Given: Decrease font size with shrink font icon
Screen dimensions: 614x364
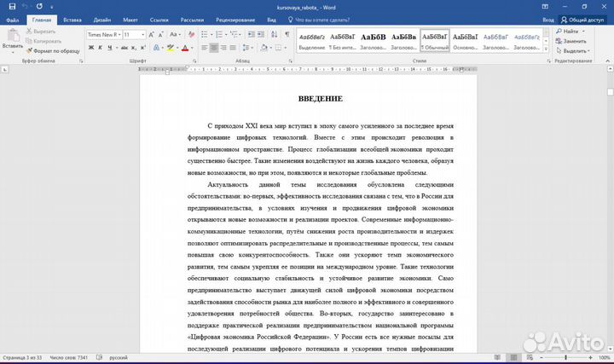Looking at the screenshot, I should coord(161,34).
